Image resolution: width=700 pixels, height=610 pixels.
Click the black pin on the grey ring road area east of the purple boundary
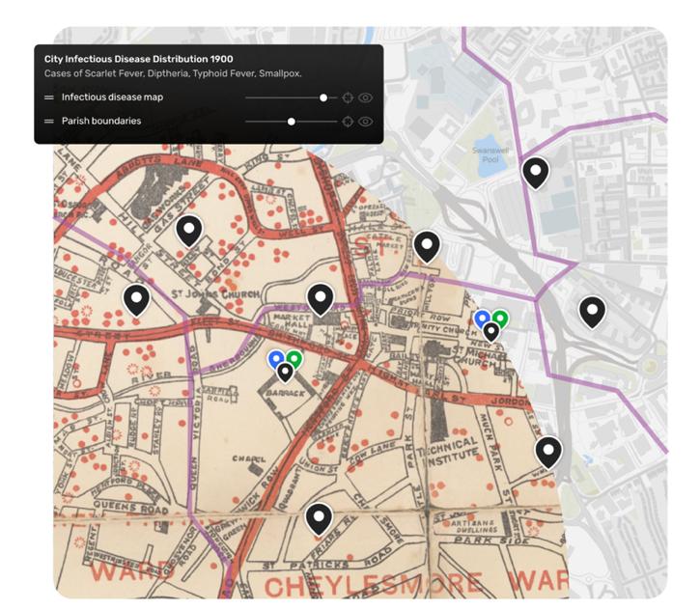coord(592,313)
